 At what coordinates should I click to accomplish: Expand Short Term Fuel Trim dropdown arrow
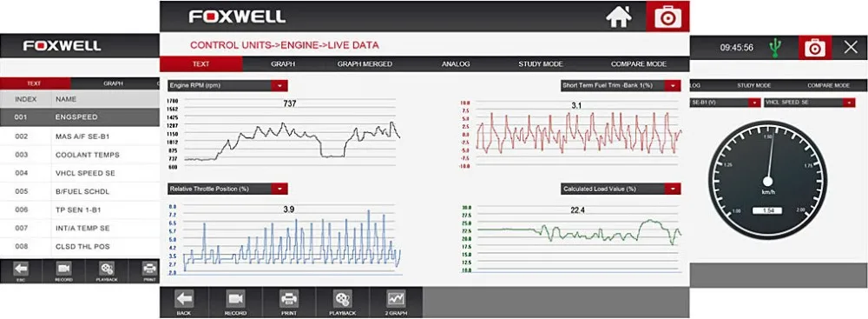673,86
